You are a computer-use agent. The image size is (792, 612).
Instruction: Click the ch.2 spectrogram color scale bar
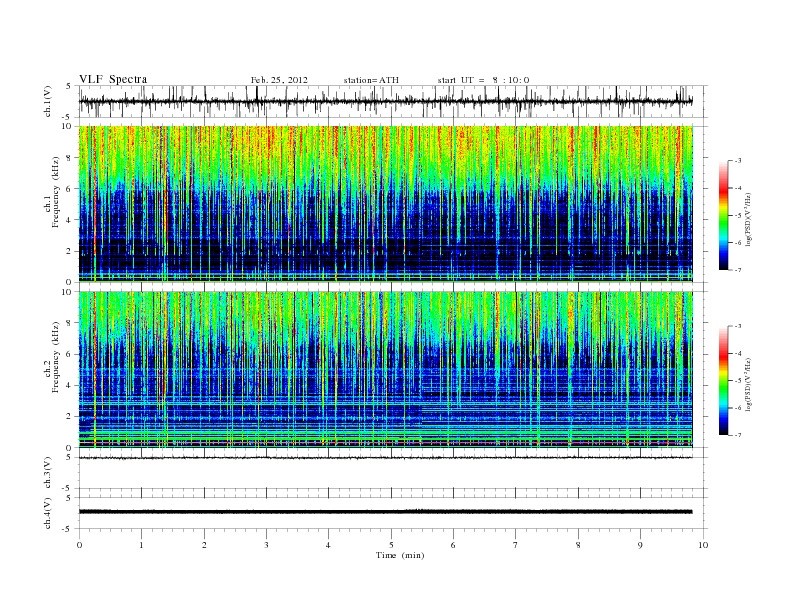pos(724,380)
